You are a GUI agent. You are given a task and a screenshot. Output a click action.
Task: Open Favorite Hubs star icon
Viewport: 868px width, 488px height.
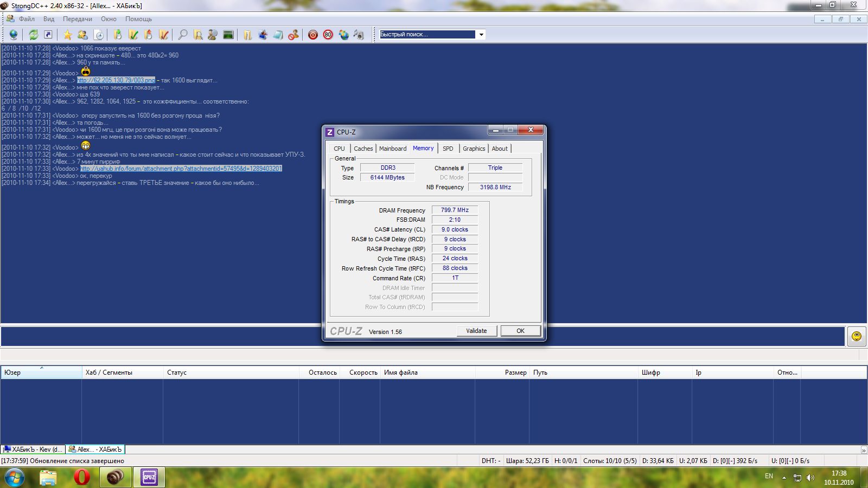point(68,35)
